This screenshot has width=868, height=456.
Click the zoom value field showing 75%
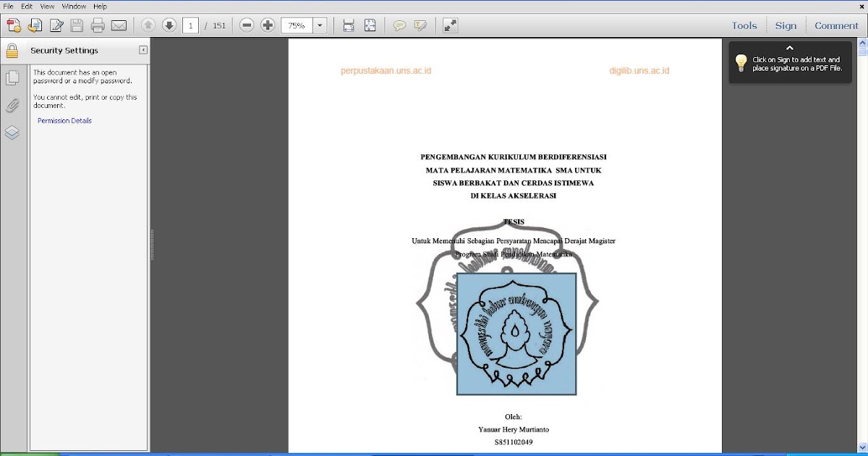pyautogui.click(x=297, y=25)
